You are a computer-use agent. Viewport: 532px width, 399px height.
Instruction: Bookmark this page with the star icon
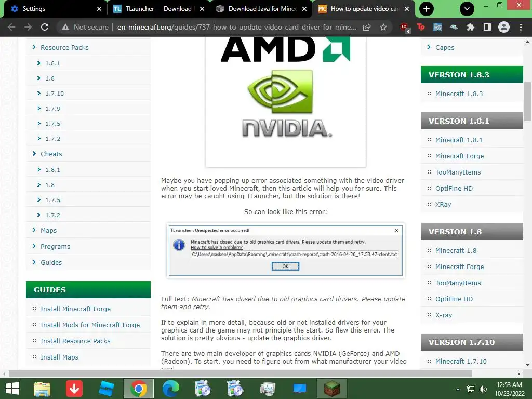click(383, 27)
